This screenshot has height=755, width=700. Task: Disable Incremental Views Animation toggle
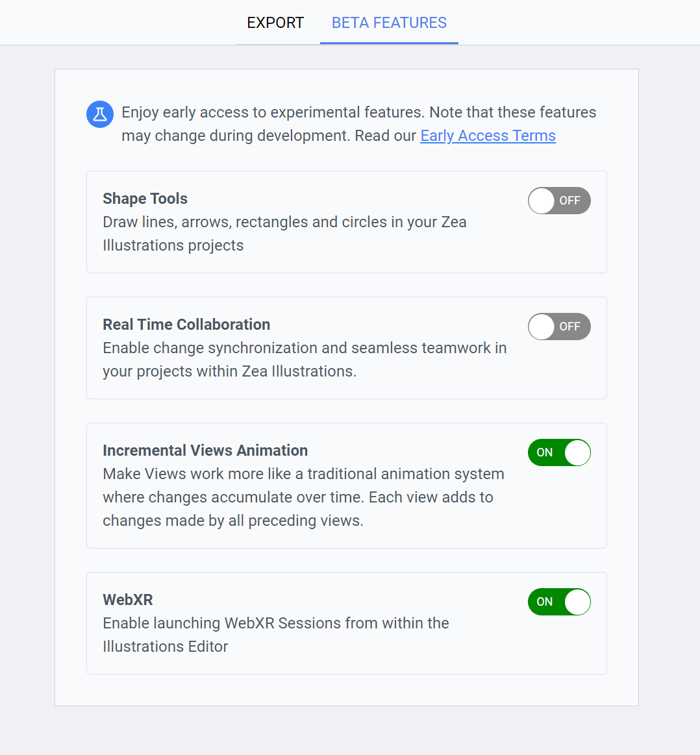tap(559, 452)
